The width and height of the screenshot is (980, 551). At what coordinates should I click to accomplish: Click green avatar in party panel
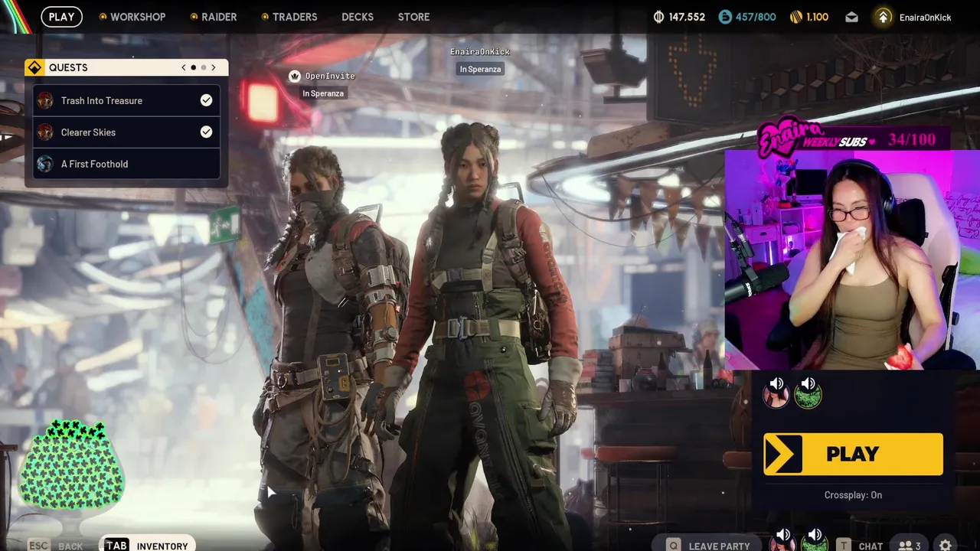(x=808, y=396)
